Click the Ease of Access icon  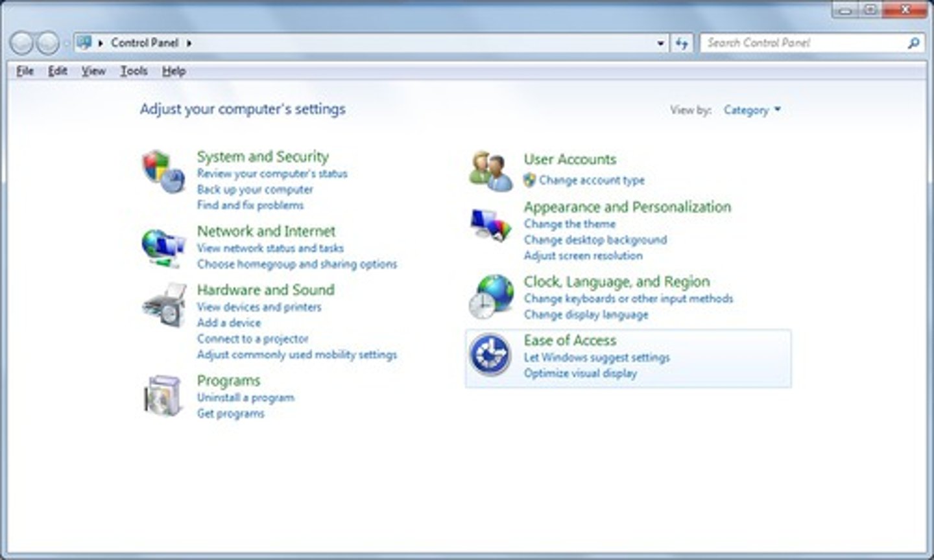tap(490, 355)
